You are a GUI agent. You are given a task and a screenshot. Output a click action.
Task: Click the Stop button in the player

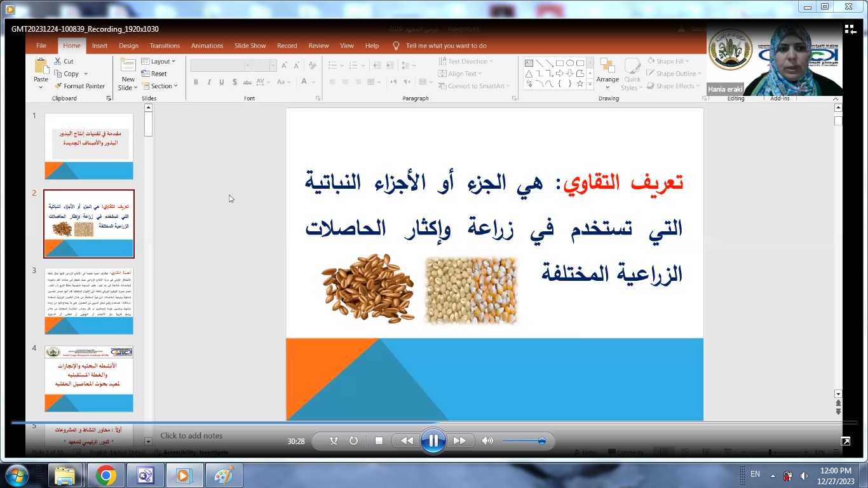point(379,440)
